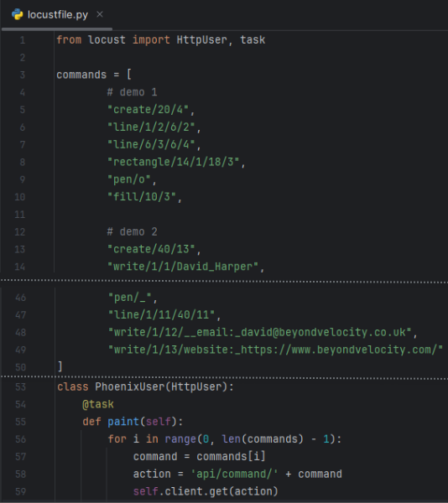Click the Python file icon on the tab
Image resolution: width=448 pixels, height=503 pixels.
coord(18,14)
